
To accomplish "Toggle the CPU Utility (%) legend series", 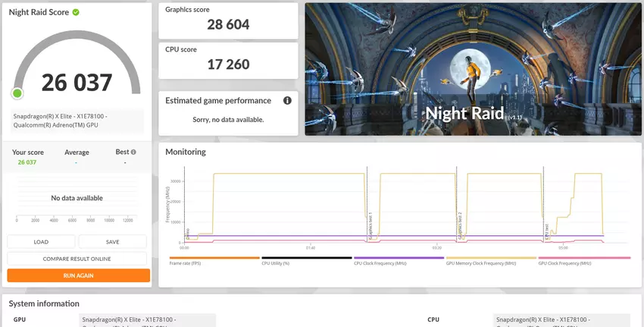I will tap(277, 263).
